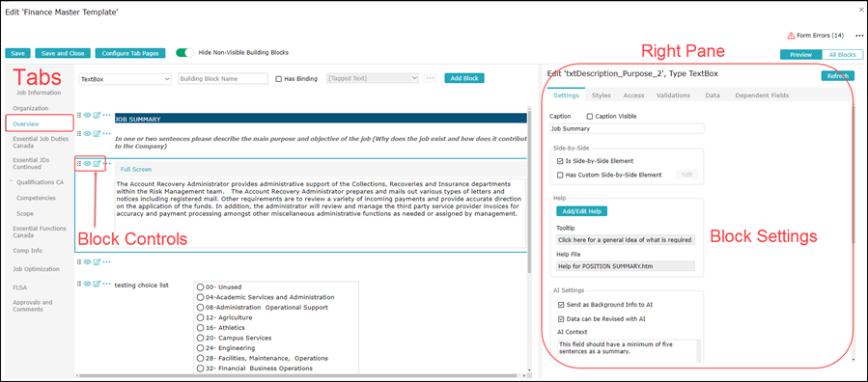The image size is (868, 382).
Task: Click edit icon of testing choice list block
Action: pos(97,284)
